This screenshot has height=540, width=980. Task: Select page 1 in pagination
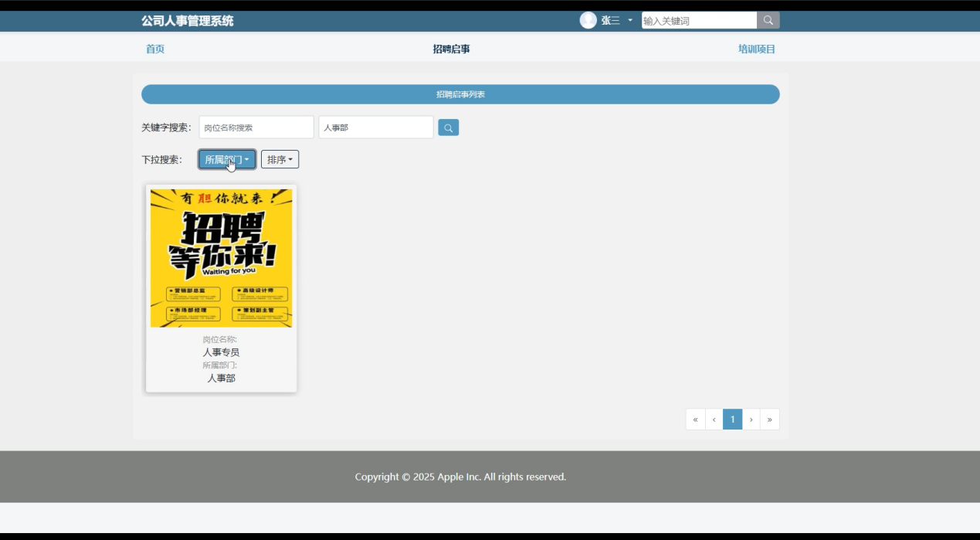(732, 419)
